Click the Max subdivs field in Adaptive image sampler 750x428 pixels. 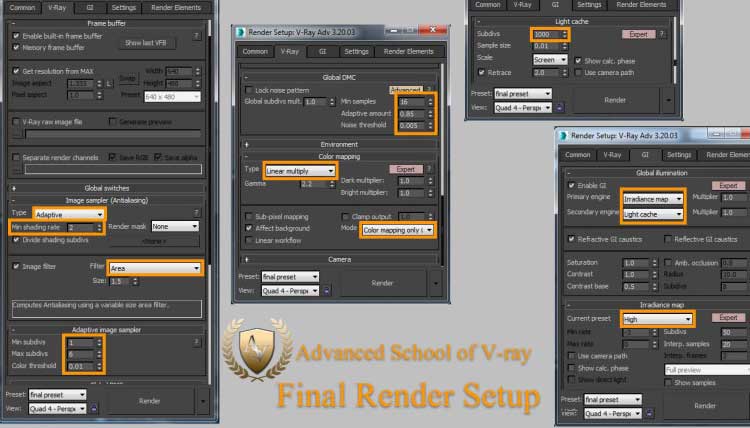(80, 354)
